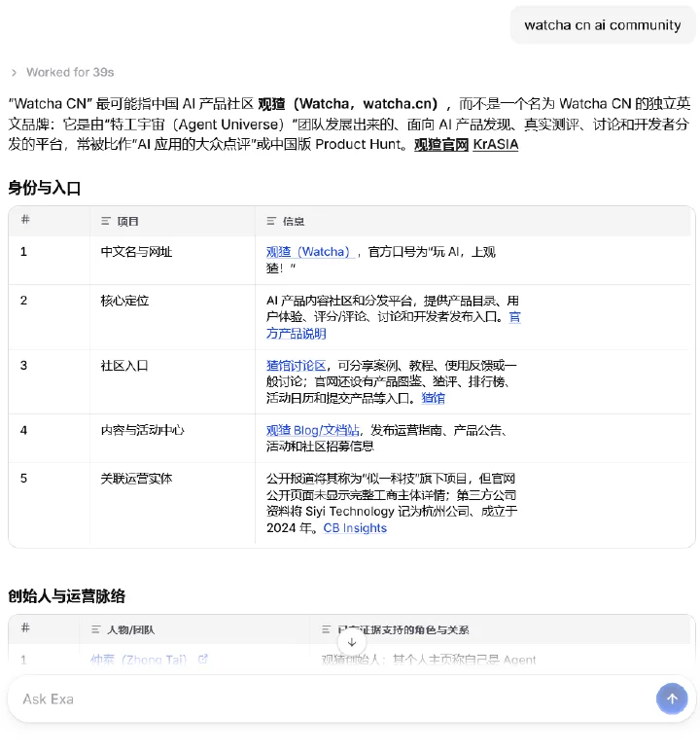Open the 观猹官网 source link
Screen dimensions: 700x752
(x=441, y=144)
